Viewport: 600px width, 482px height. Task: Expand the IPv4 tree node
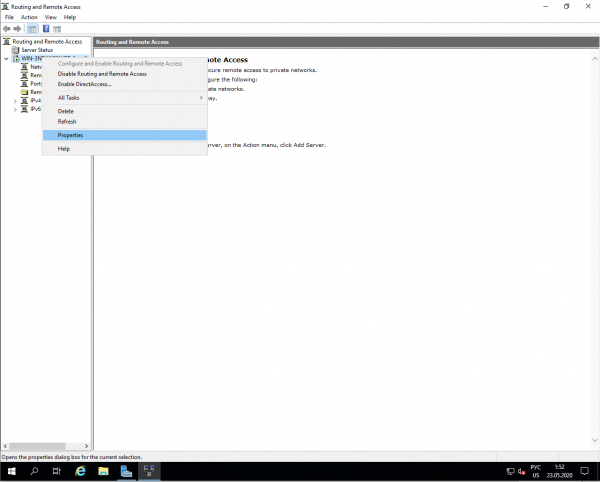15,100
